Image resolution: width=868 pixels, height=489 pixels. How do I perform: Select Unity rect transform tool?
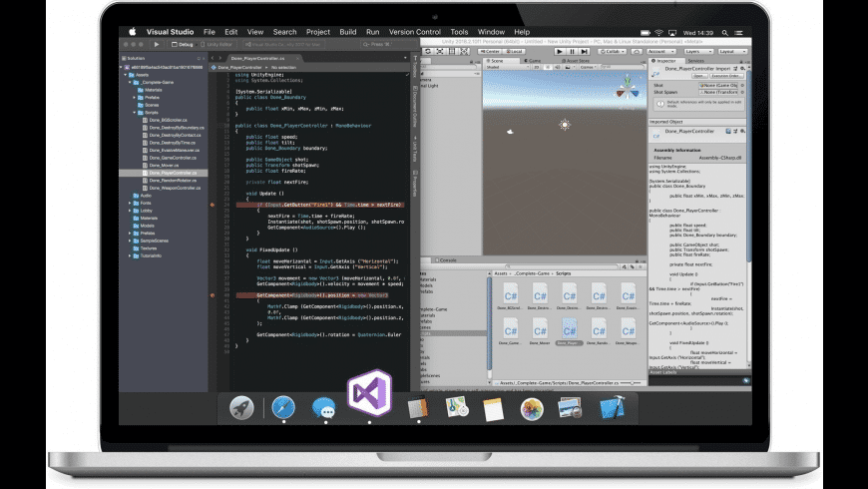[452, 51]
